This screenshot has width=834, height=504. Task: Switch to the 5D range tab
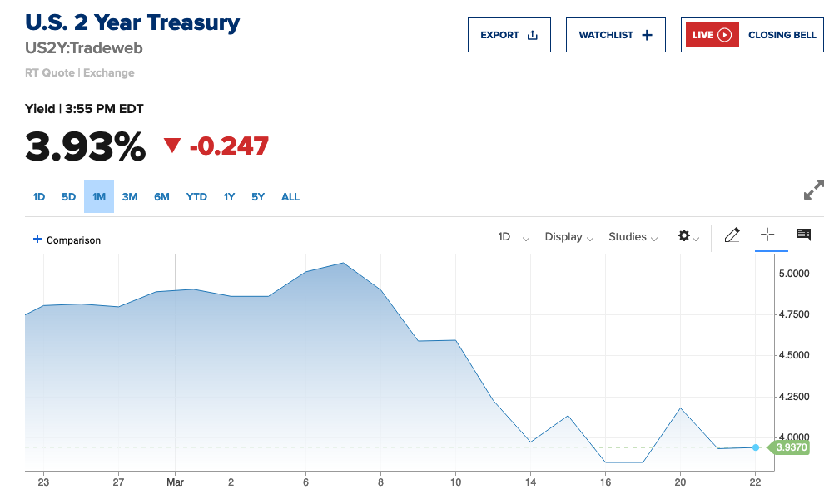click(68, 197)
